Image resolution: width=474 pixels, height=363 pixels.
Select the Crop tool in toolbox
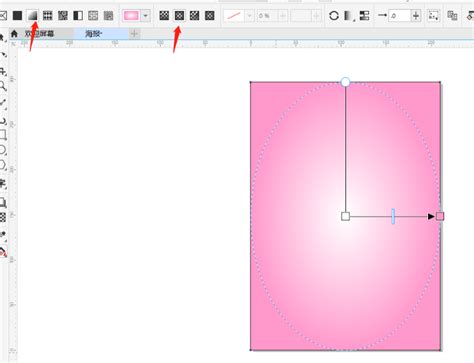[3, 71]
